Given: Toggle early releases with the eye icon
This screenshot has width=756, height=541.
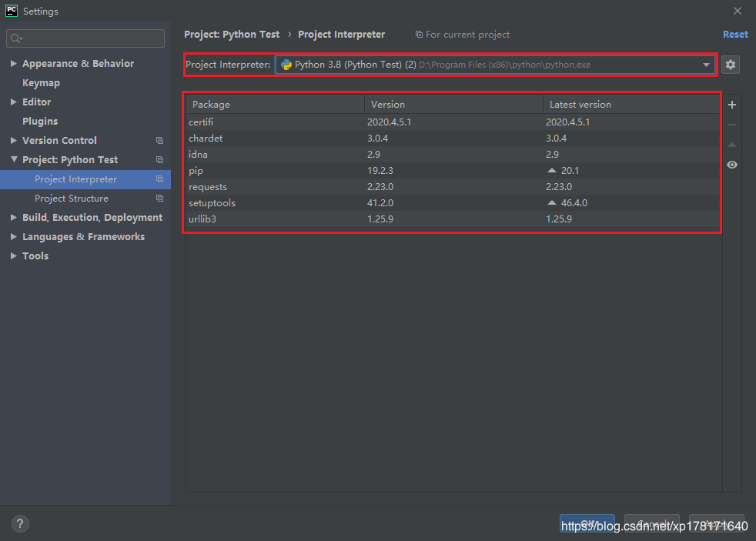Looking at the screenshot, I should point(732,165).
